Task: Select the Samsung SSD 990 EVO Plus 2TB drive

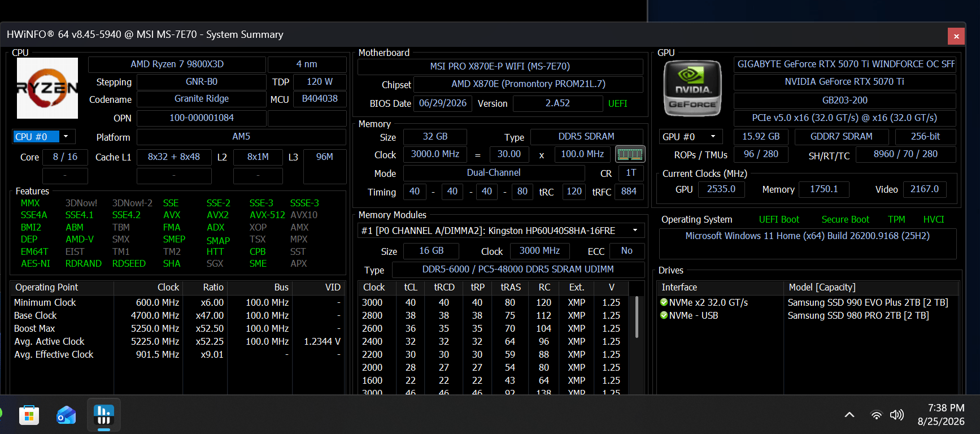Action: pyautogui.click(x=868, y=303)
